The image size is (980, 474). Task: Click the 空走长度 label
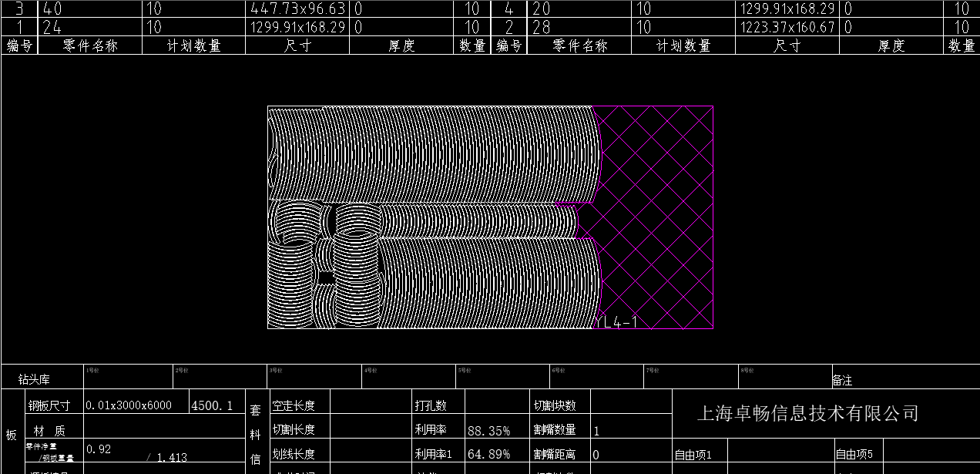coord(294,405)
